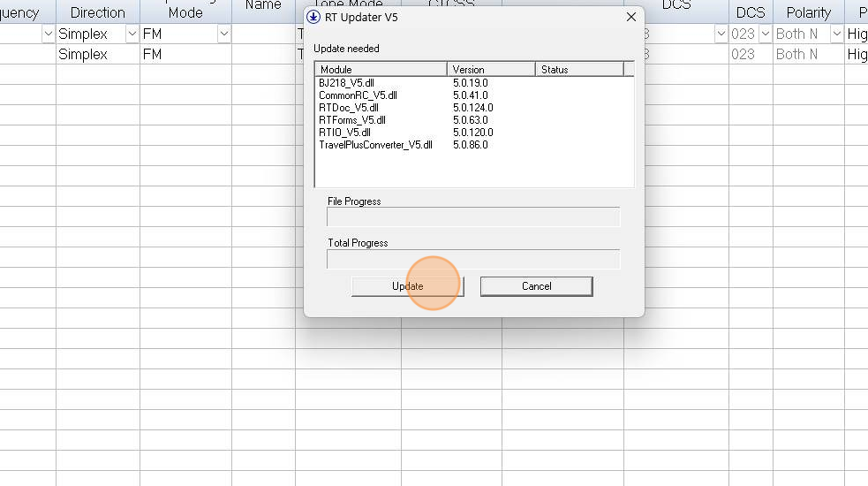Click the Direction column header in spreadsheet
This screenshot has width=868, height=486.
tap(98, 12)
